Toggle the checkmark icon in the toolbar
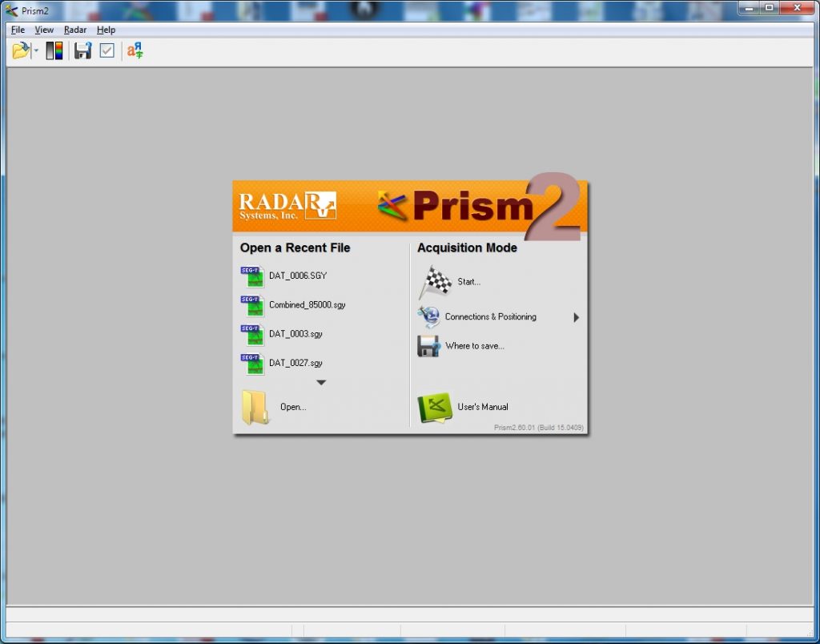This screenshot has width=820, height=644. [107, 51]
